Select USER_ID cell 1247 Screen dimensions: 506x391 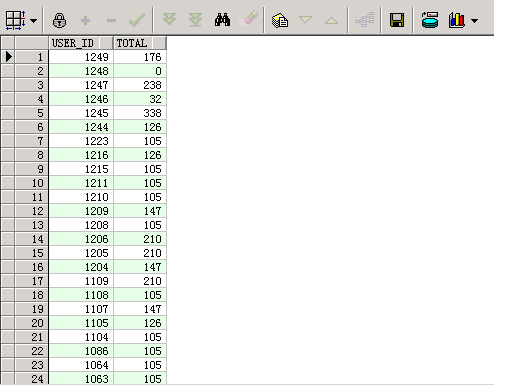[81, 85]
